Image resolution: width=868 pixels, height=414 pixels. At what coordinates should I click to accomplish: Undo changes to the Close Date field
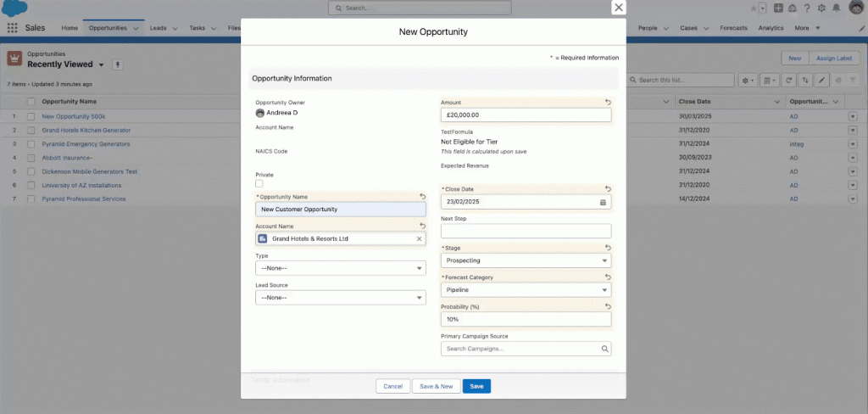[608, 189]
